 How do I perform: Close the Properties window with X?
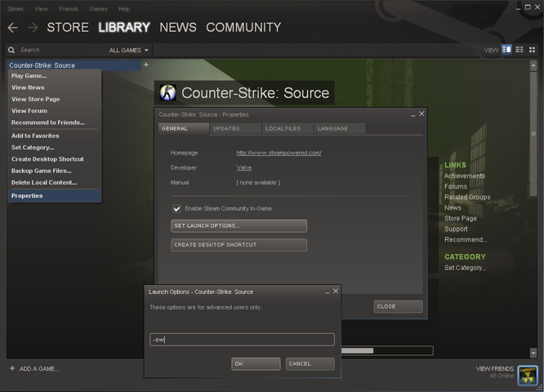pos(421,114)
